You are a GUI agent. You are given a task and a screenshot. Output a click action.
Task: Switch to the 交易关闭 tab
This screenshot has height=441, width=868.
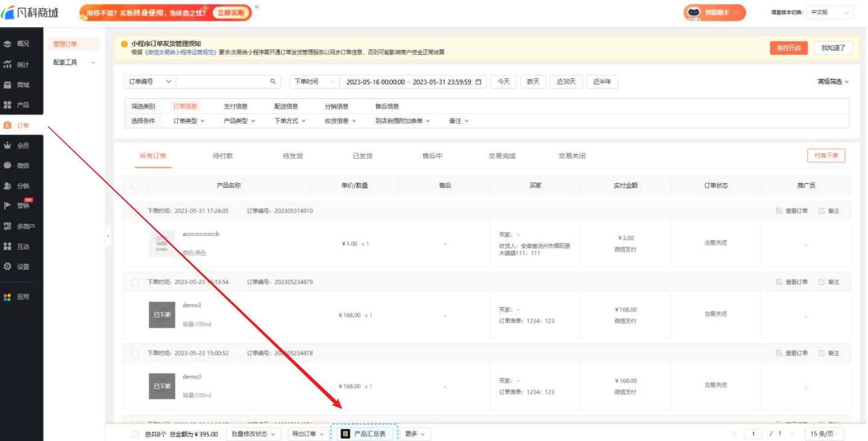tap(572, 156)
